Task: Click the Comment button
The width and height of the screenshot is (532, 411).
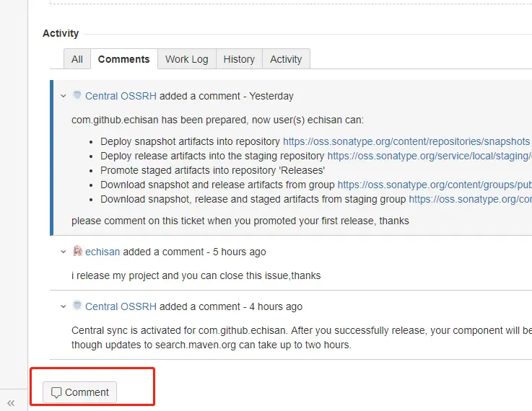Action: 79,392
